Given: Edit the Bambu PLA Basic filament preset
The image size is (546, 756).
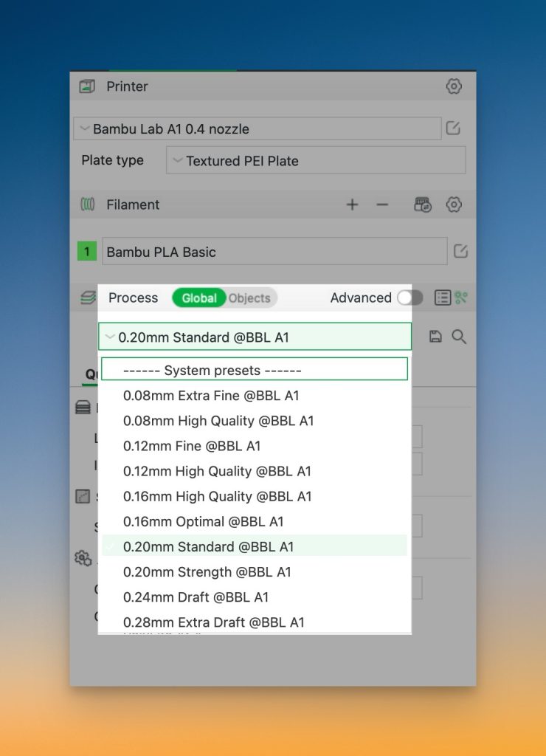Looking at the screenshot, I should 460,251.
